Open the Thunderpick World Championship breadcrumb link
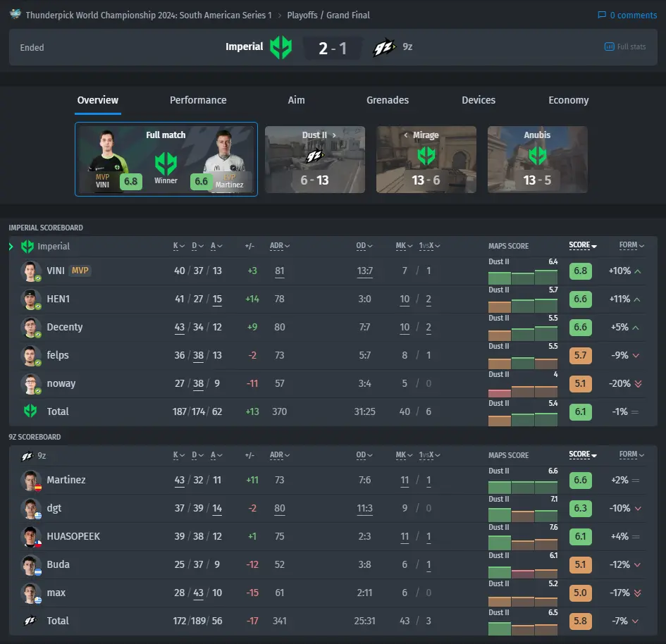 click(x=149, y=15)
